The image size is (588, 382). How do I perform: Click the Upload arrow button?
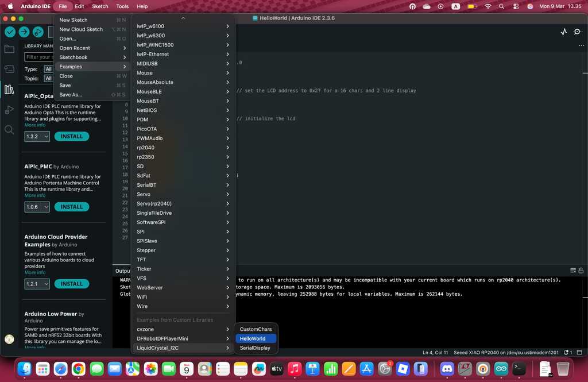(x=24, y=32)
